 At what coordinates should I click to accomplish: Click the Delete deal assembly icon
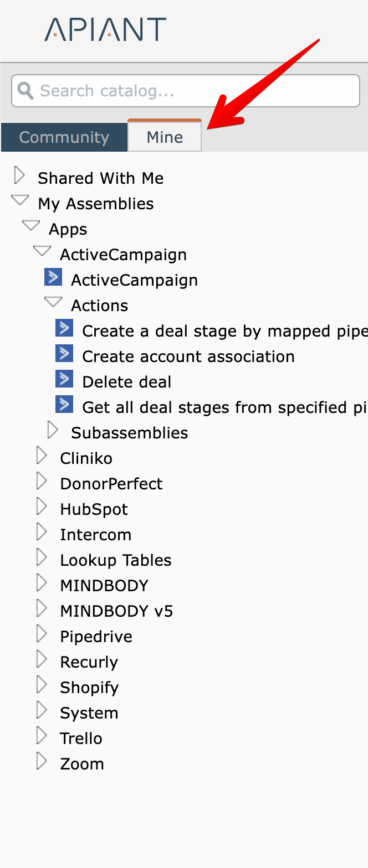[x=64, y=379]
